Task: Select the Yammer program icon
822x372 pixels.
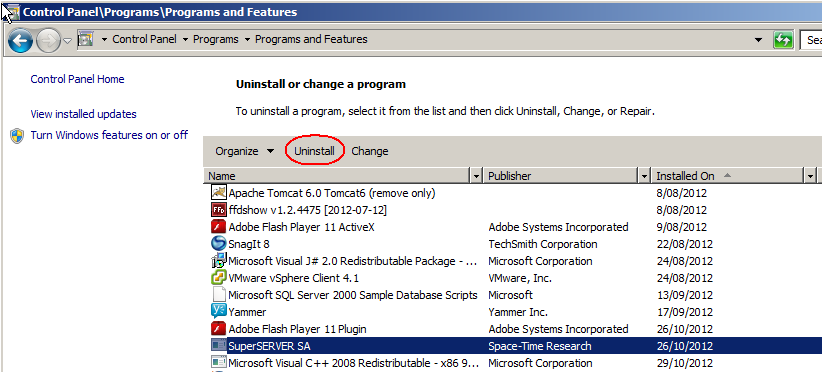Action: (x=218, y=312)
